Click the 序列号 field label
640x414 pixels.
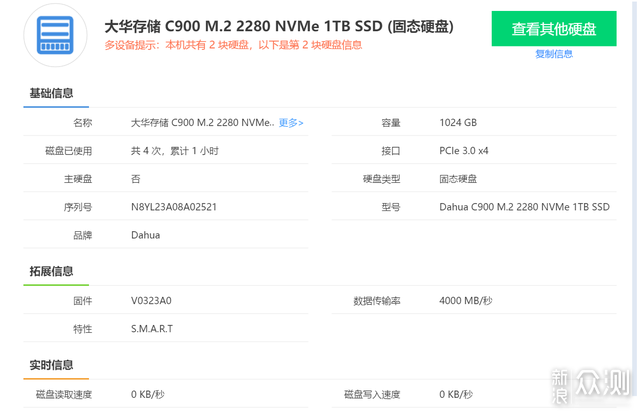click(x=78, y=207)
